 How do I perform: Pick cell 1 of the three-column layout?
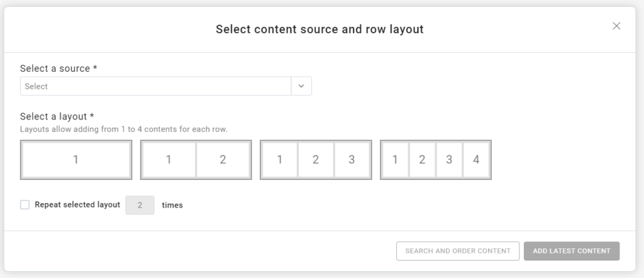(279, 160)
